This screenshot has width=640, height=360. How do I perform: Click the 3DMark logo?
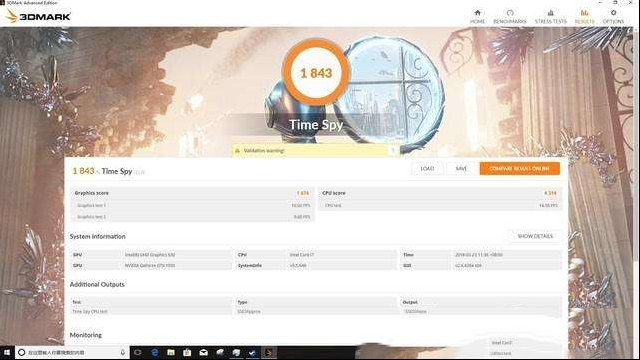(38, 16)
